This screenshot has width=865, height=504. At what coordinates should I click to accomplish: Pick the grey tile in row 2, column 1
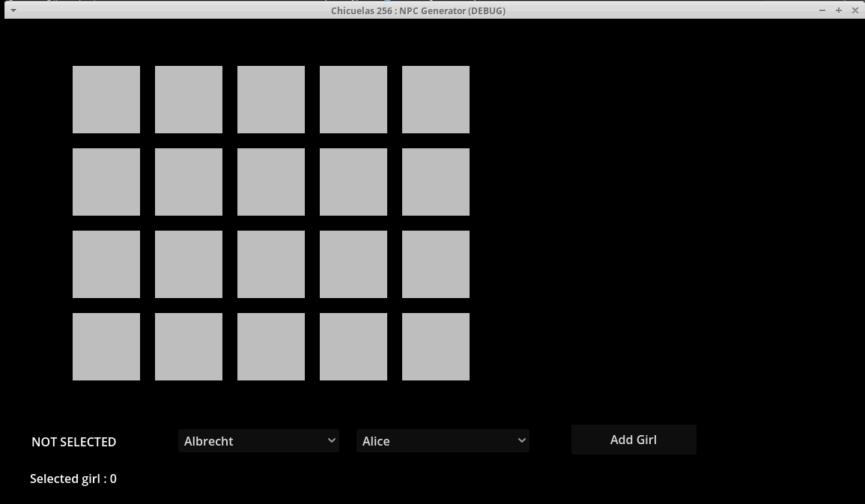(106, 182)
